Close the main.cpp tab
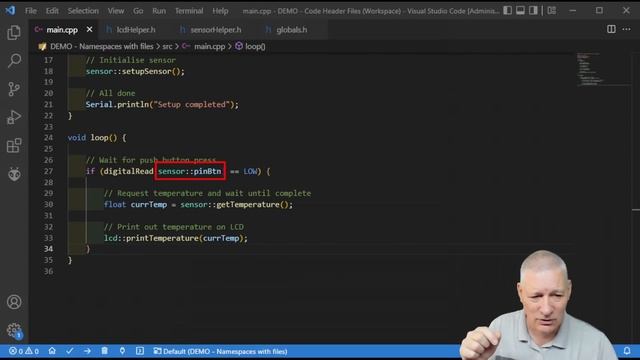The width and height of the screenshot is (640, 360). point(89,29)
